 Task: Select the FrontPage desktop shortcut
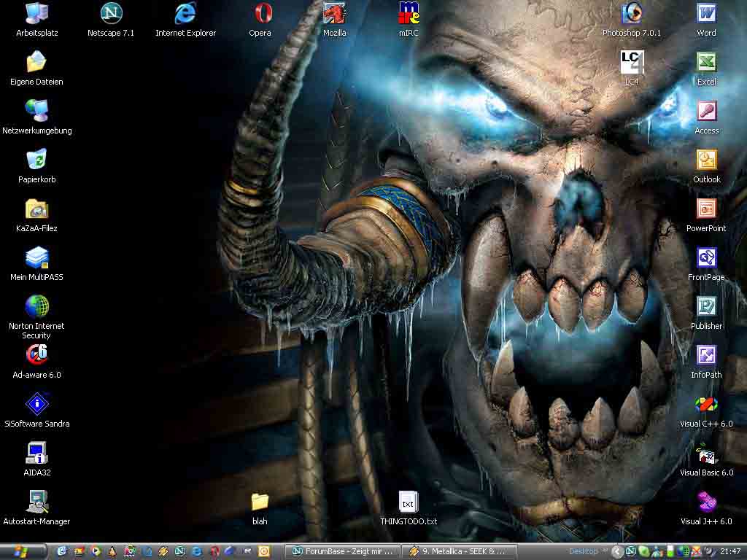coord(706,264)
